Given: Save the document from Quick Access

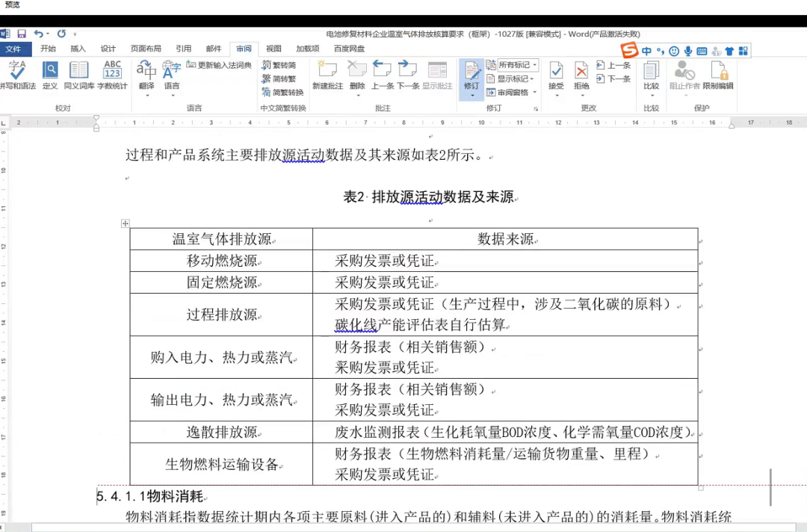Looking at the screenshot, I should (x=22, y=34).
